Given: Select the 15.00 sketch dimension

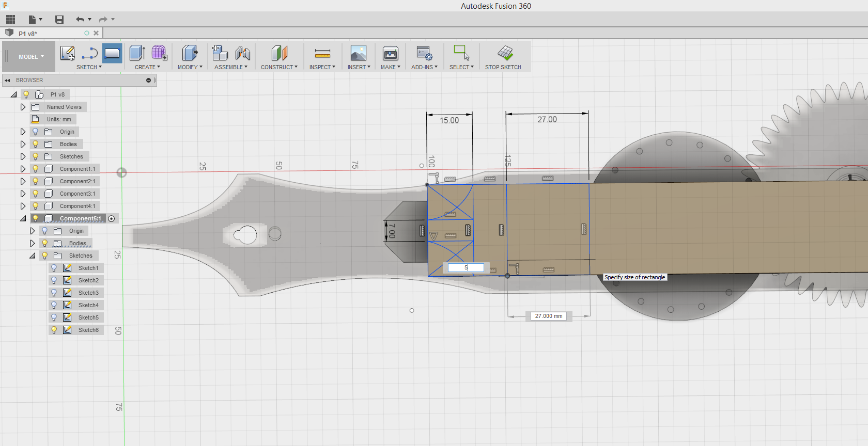Looking at the screenshot, I should [x=449, y=120].
